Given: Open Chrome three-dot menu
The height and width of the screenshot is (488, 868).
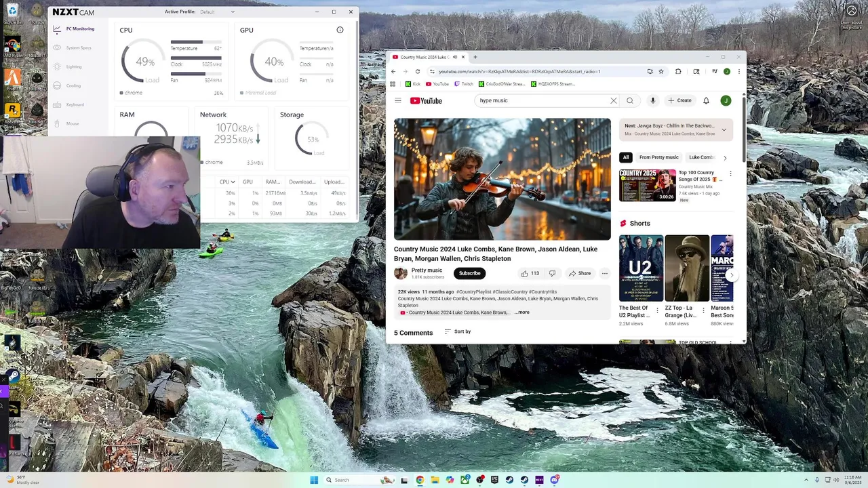Looking at the screenshot, I should pos(739,71).
